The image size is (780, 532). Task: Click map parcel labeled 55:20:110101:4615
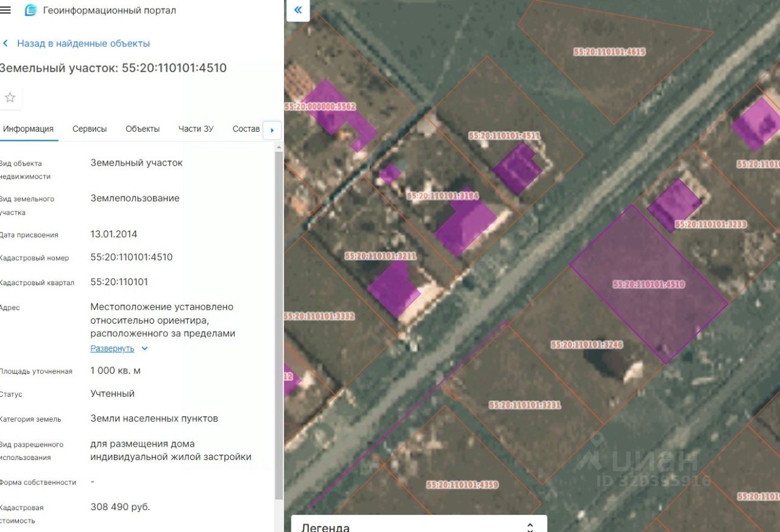[x=609, y=52]
